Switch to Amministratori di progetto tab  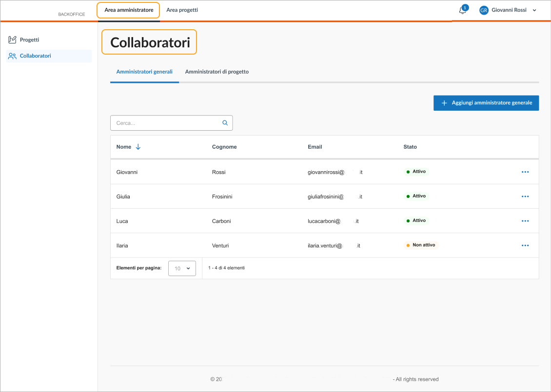[217, 72]
